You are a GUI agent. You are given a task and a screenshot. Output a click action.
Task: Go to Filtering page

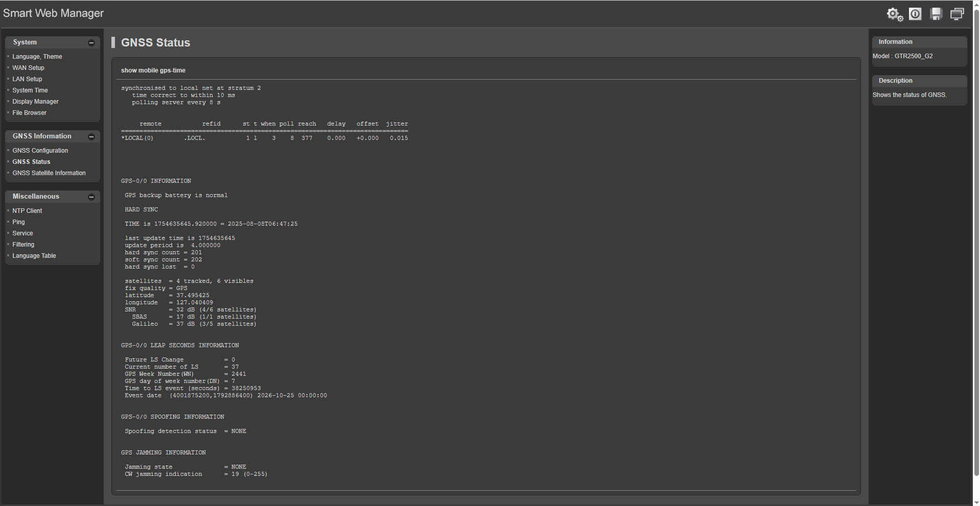(24, 245)
